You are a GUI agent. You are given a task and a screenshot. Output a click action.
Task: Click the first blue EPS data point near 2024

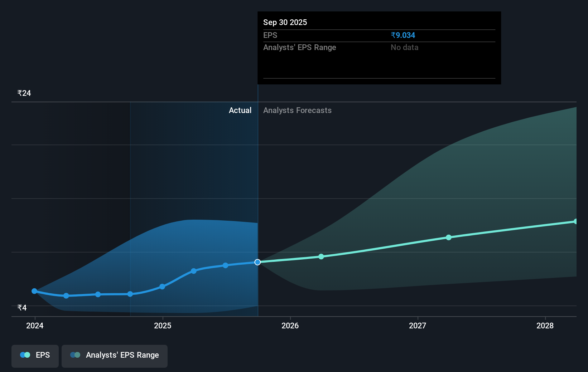pos(34,291)
